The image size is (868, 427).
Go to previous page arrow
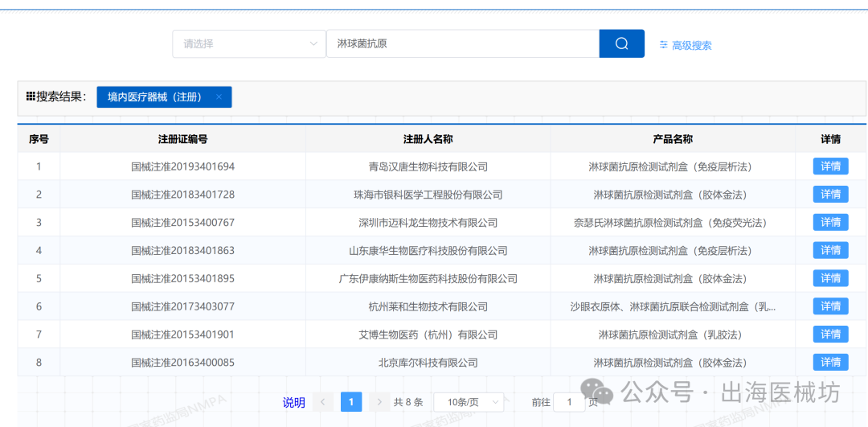click(x=323, y=402)
